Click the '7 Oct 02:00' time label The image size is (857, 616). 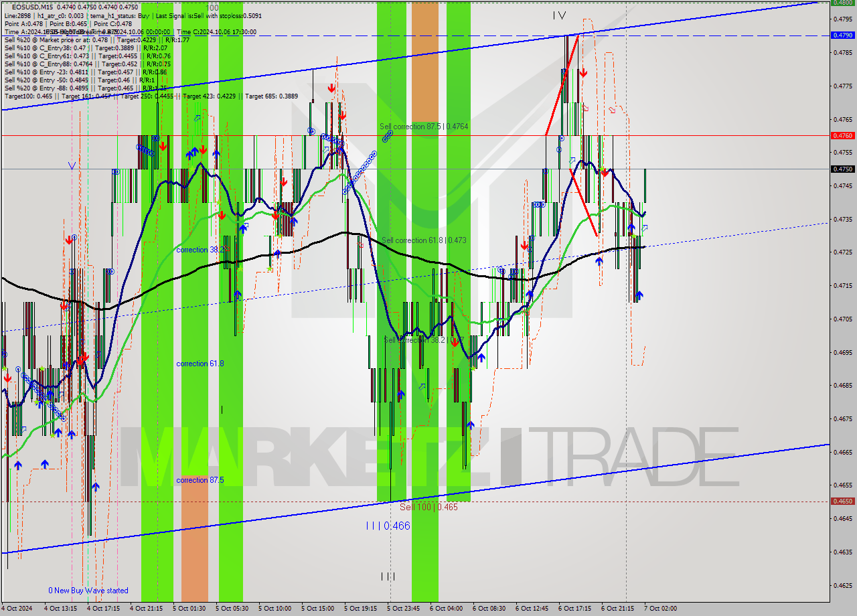(x=661, y=609)
